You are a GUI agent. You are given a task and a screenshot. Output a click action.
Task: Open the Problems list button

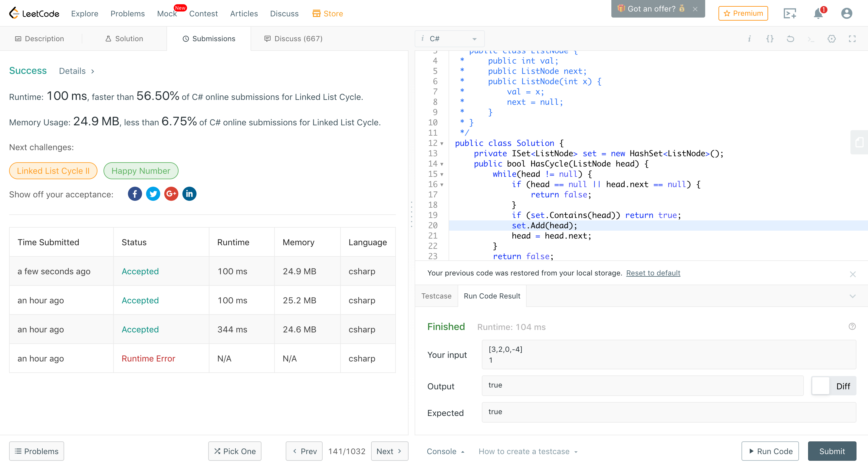click(x=36, y=451)
